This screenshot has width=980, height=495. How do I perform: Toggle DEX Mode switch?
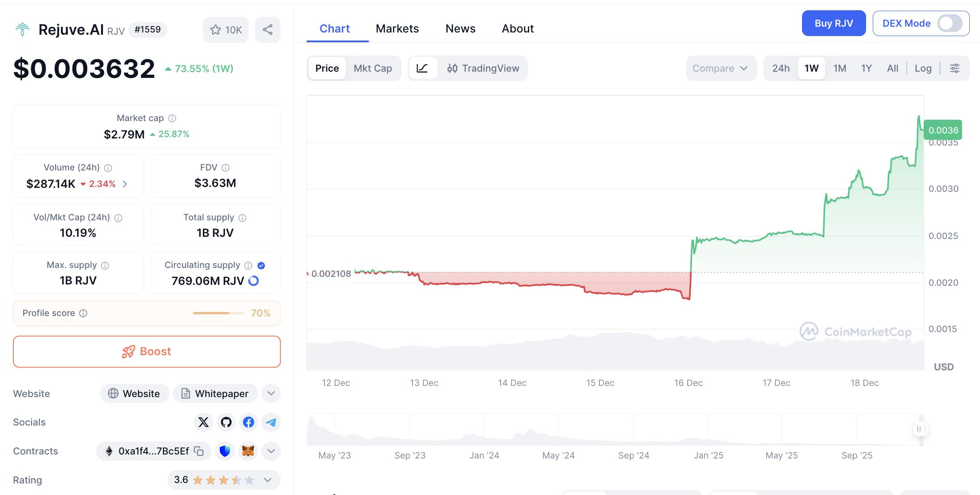[x=950, y=23]
